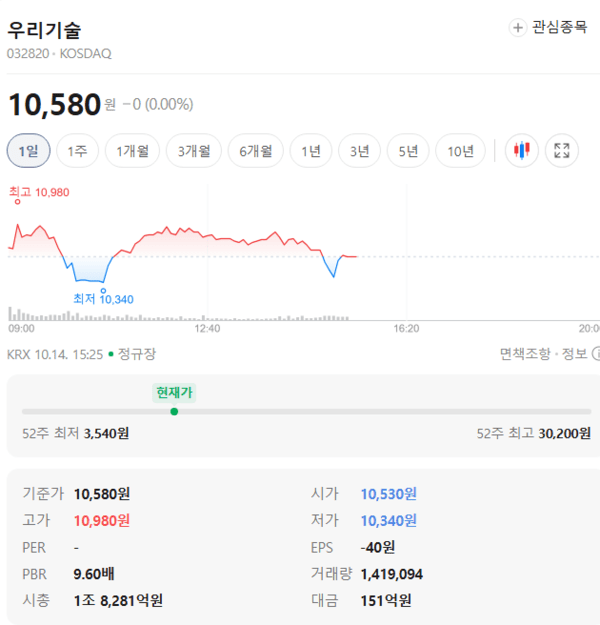This screenshot has height=625, width=600.
Task: Open the fullscreen chart view
Action: click(x=562, y=151)
